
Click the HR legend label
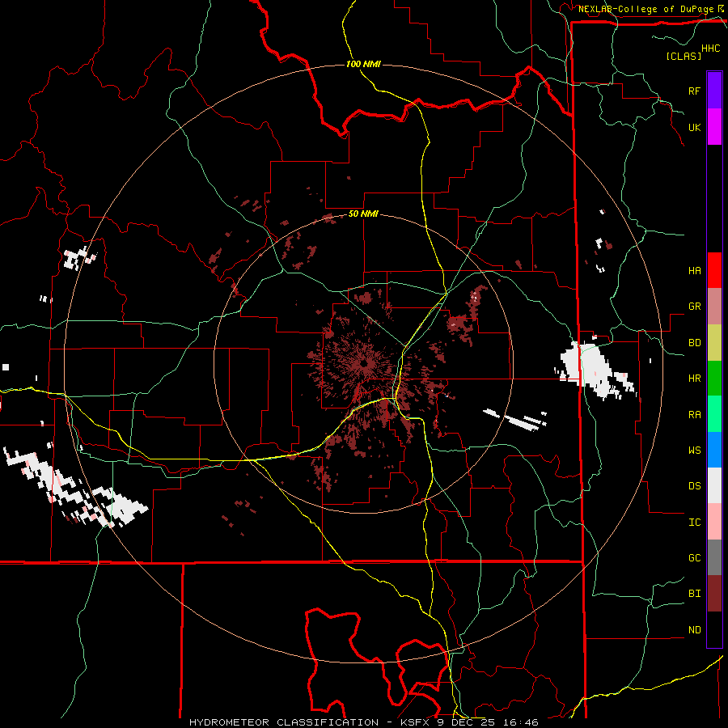(x=694, y=379)
